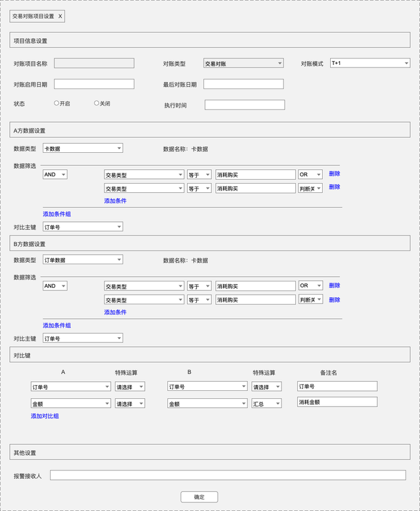Screen dimensions: 420x511
Task: Open the AND dropdown in B方 数据筛选
Action: click(x=54, y=286)
